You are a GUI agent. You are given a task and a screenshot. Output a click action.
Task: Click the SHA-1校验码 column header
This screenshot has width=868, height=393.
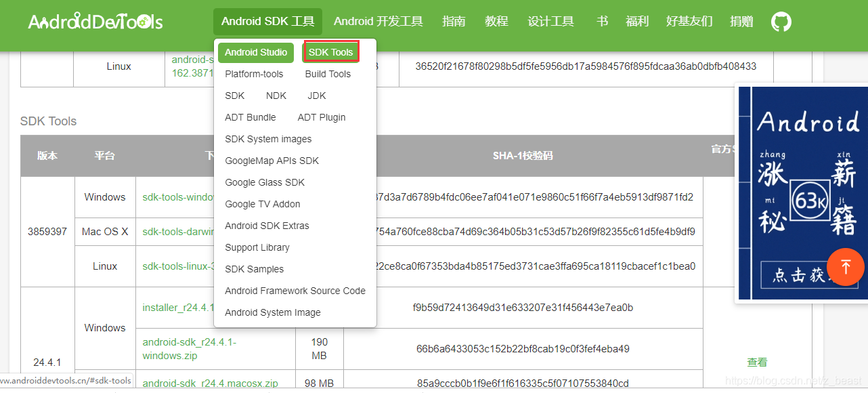pos(523,156)
